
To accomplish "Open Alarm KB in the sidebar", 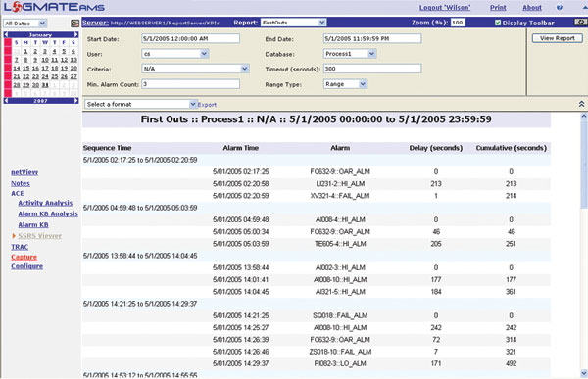I will point(33,225).
